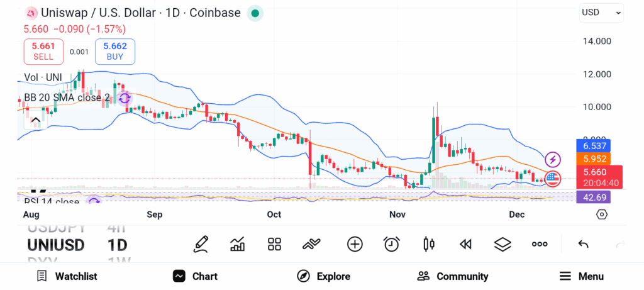644x290 pixels.
Task: Click the undo arrow
Action: coord(583,244)
